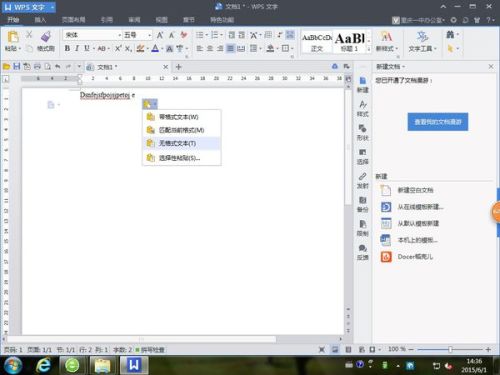Open line spacing dropdown
Image resolution: width=500 pixels, height=375 pixels.
(255, 48)
